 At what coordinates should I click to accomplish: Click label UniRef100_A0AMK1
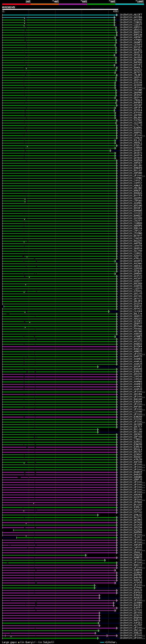coord(131,359)
